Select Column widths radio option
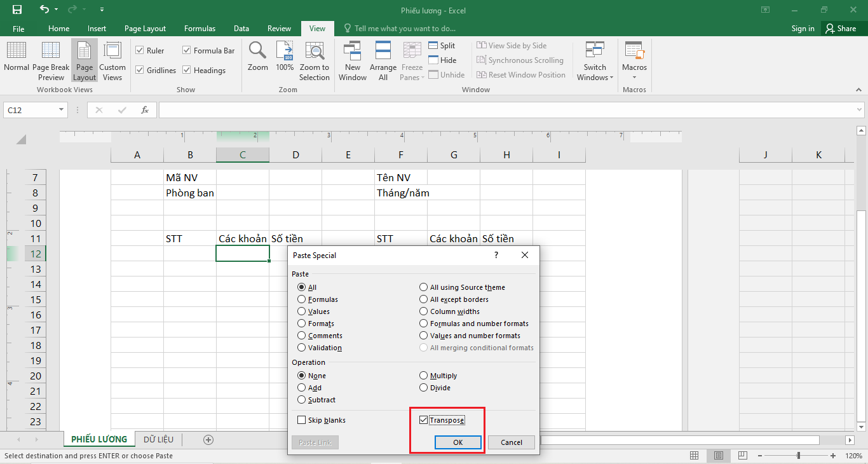 (x=424, y=311)
